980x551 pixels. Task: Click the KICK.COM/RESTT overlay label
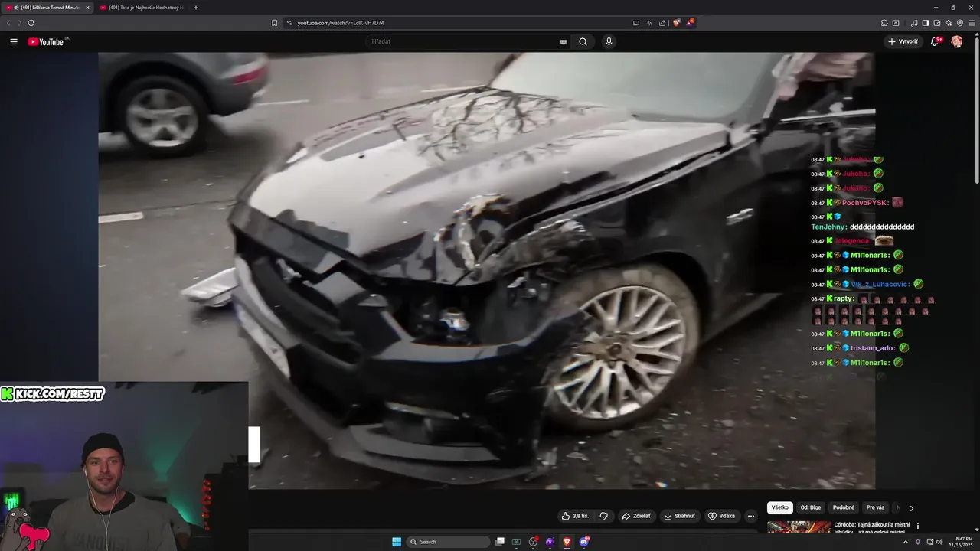click(53, 394)
